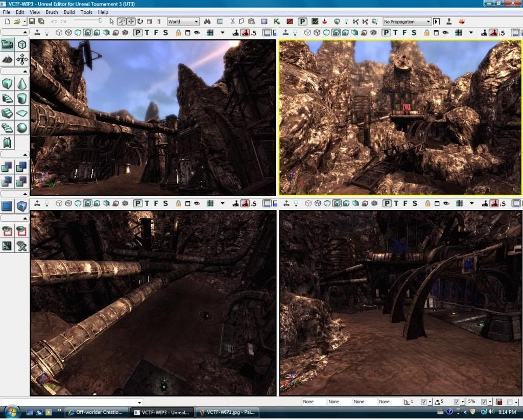Click the binoculars search actors icon
The width and height of the screenshot is (523, 420).
207,21
